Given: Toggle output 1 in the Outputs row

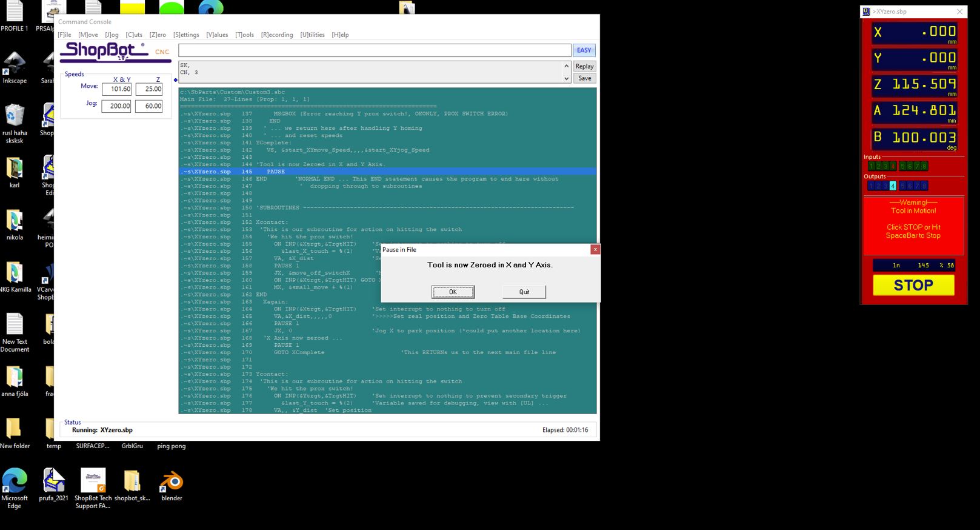Looking at the screenshot, I should point(871,186).
